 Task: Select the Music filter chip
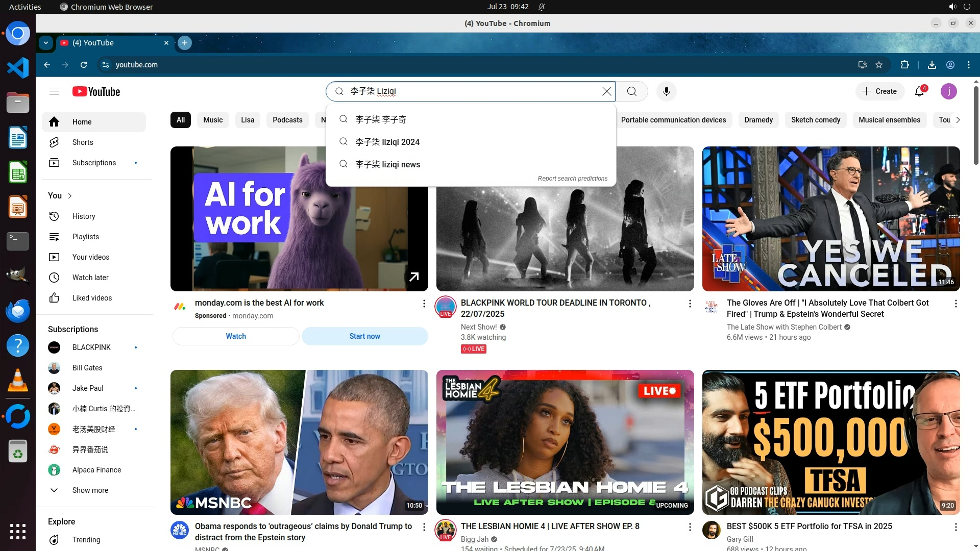pyautogui.click(x=213, y=120)
